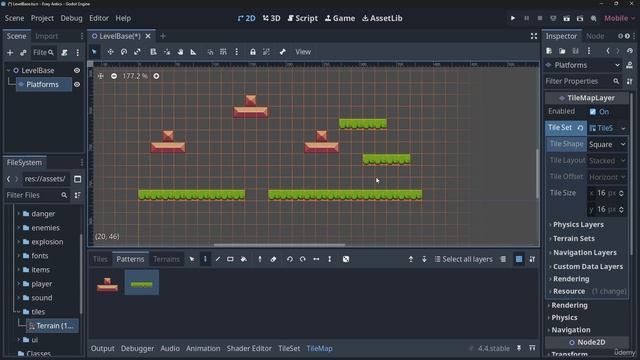Rotate tile right in TileMap toolbar
This screenshot has width=640, height=360.
click(x=302, y=259)
